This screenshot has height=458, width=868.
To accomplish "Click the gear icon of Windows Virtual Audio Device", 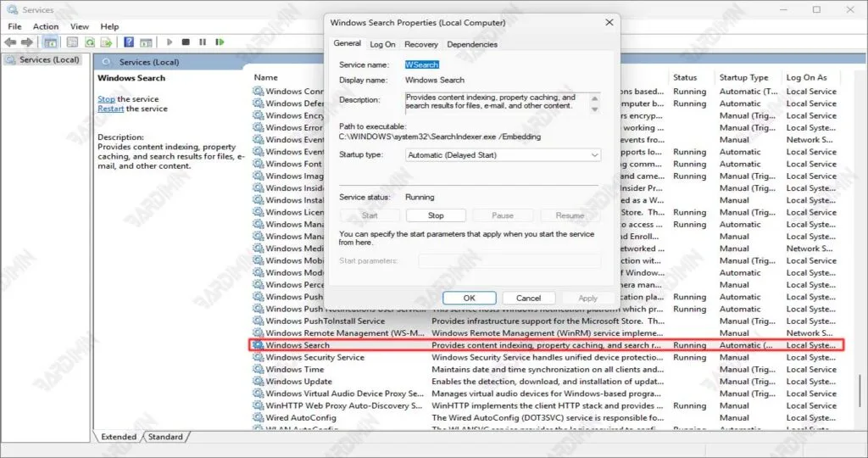I will pos(259,394).
